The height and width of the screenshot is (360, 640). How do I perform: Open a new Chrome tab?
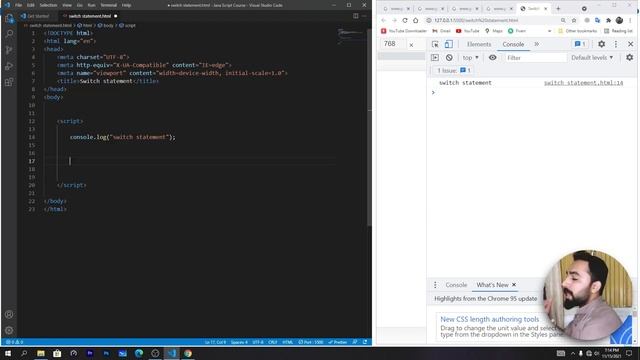[x=558, y=9]
